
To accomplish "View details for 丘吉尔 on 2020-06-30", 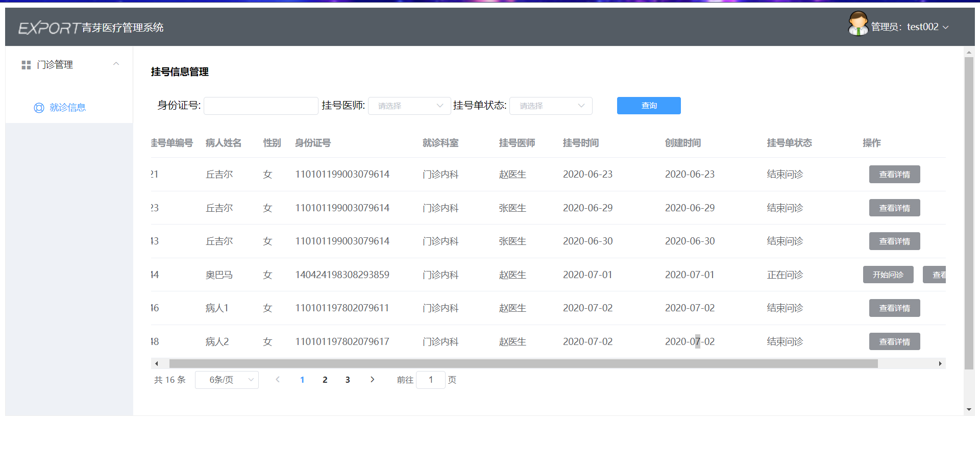I will tap(894, 241).
